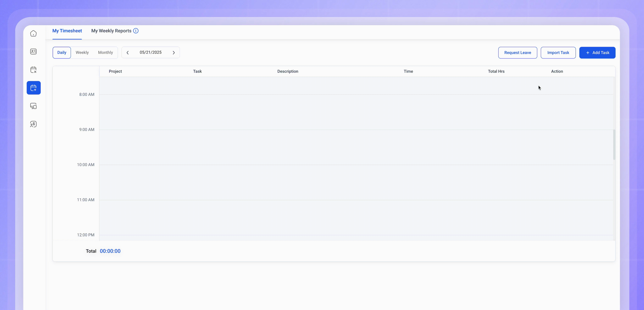Switch to the My Weekly Reports tab

tap(111, 31)
